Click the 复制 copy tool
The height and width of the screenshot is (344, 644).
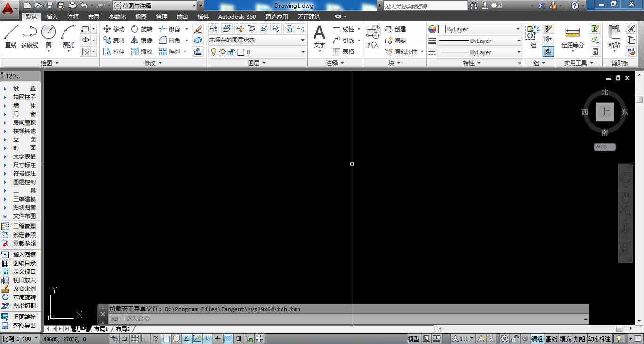click(113, 40)
